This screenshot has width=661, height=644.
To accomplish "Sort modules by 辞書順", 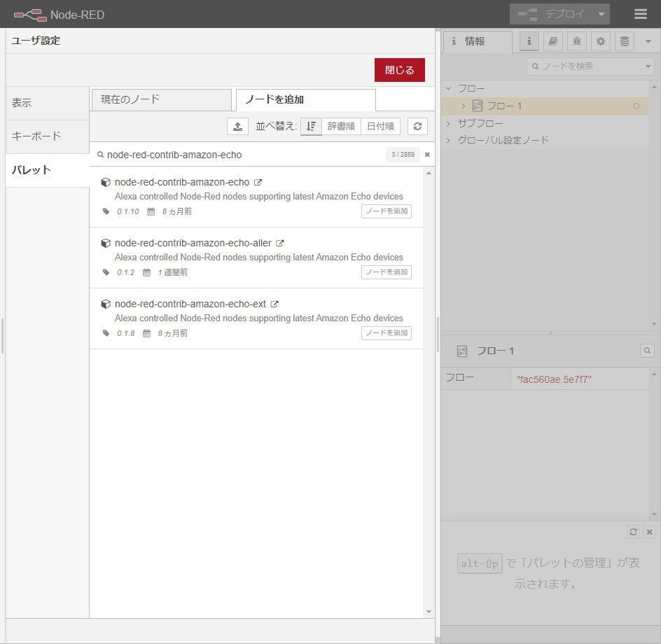I will [341, 127].
